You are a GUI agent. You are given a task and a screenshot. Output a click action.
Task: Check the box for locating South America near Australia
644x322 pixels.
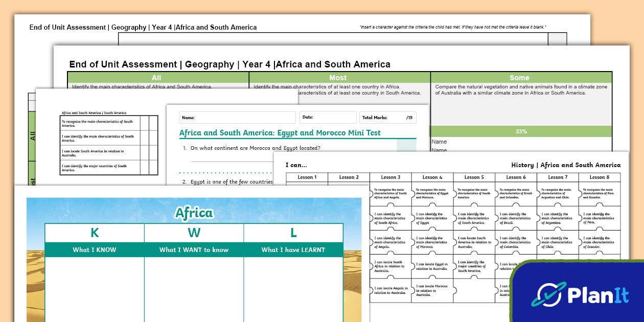[144, 153]
